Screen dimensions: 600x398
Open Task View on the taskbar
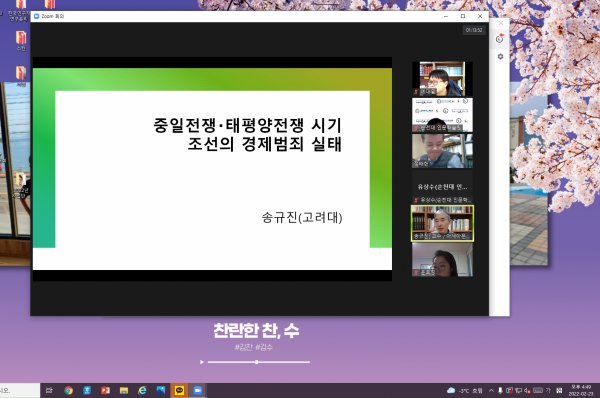49,390
